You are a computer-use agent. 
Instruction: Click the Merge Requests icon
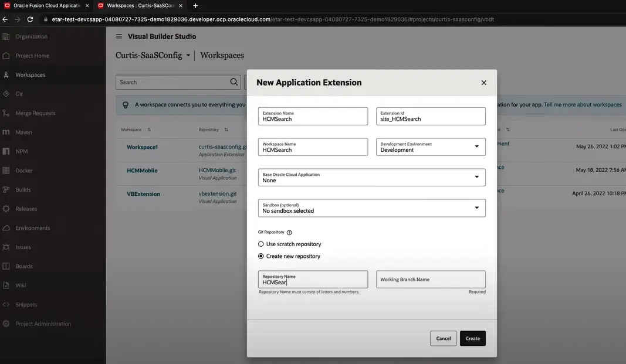pos(6,113)
